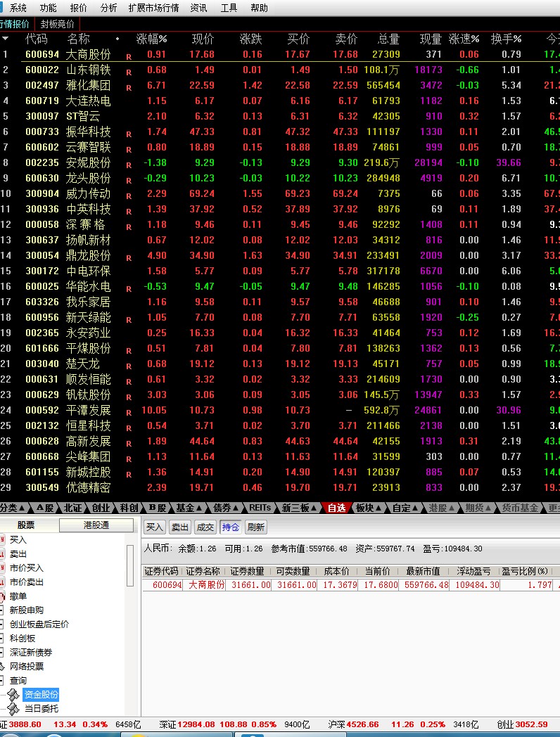Expand the 期货 bottom tab menu
The image size is (560, 737).
(x=478, y=508)
